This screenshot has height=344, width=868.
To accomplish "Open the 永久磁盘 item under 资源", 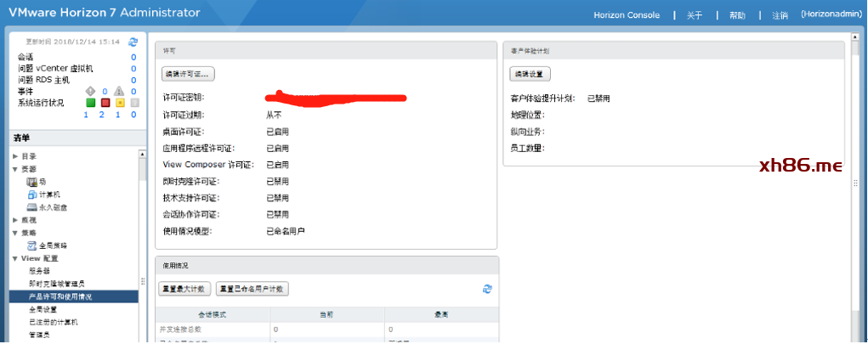I will [53, 206].
